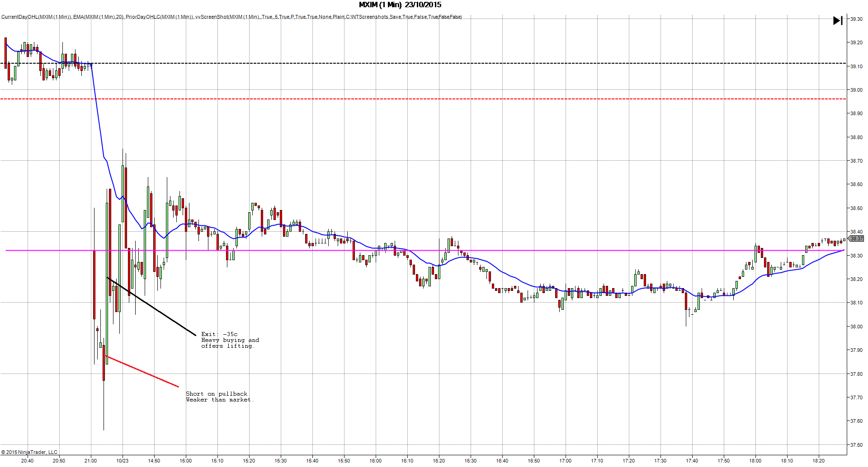Click the 17:00 time axis label
Image resolution: width=868 pixels, height=467 pixels.
pyautogui.click(x=565, y=461)
